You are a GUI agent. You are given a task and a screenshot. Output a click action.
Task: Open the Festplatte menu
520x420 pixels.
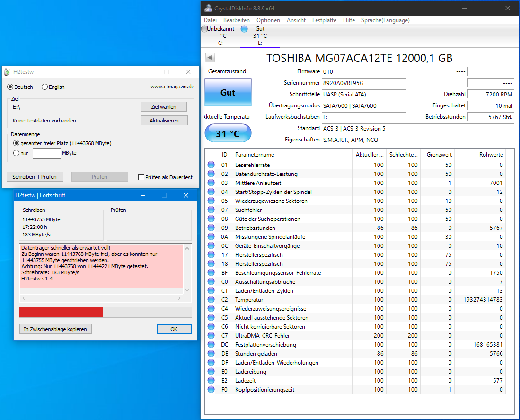point(324,20)
